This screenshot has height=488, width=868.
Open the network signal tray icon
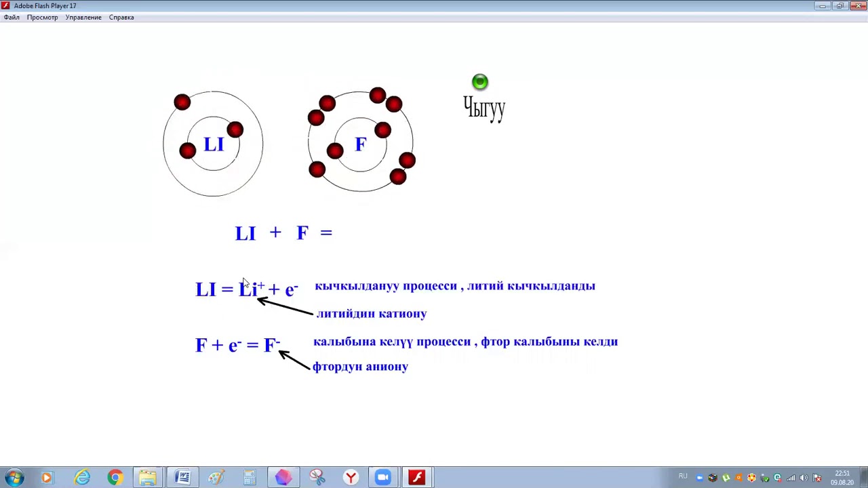click(x=791, y=478)
